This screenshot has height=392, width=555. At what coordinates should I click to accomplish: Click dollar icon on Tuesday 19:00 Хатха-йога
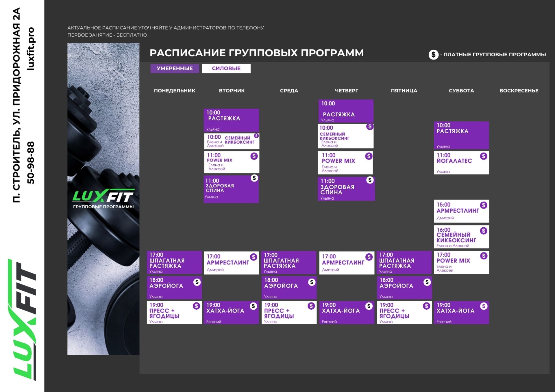pyautogui.click(x=253, y=306)
